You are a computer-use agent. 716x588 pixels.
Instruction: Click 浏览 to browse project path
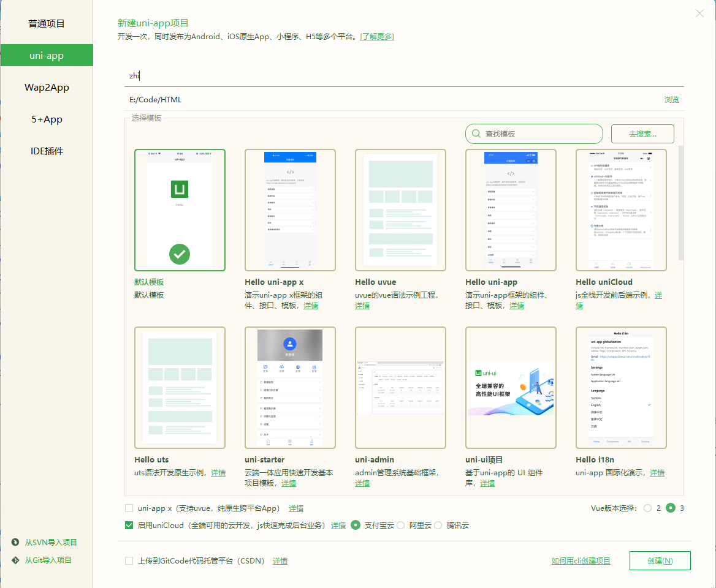click(672, 99)
